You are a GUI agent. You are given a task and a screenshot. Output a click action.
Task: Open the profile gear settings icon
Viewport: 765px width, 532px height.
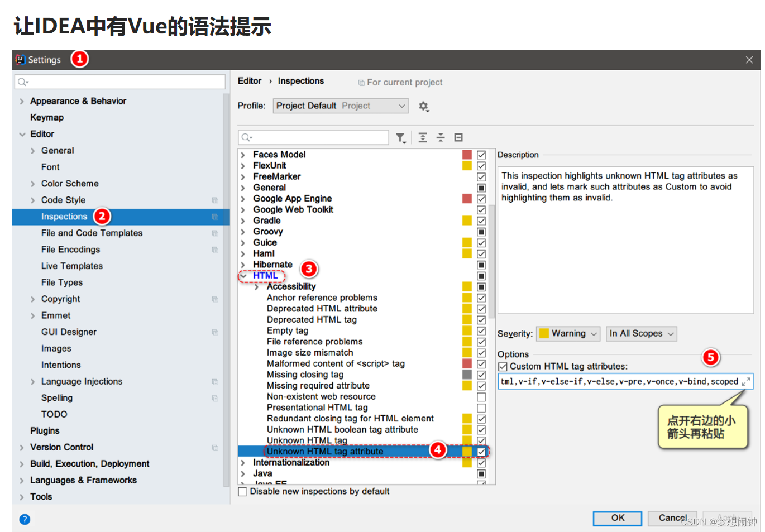coord(424,106)
